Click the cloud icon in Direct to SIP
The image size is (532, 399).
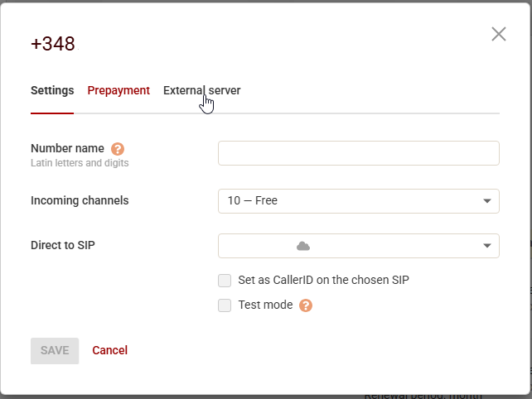click(x=303, y=246)
